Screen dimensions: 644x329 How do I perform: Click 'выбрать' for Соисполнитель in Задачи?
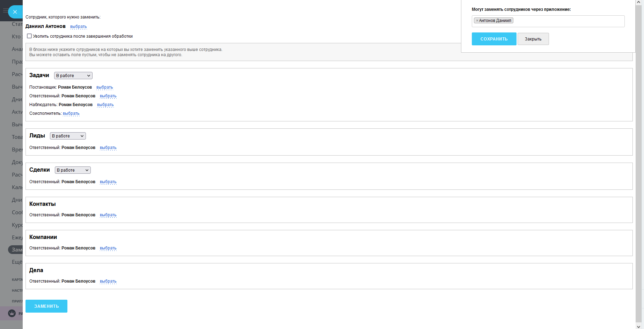(71, 113)
